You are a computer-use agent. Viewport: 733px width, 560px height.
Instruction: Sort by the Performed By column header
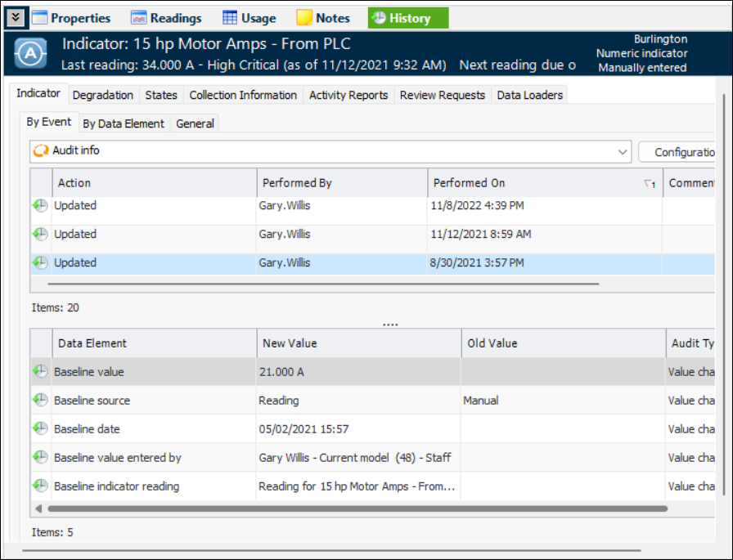pos(342,183)
